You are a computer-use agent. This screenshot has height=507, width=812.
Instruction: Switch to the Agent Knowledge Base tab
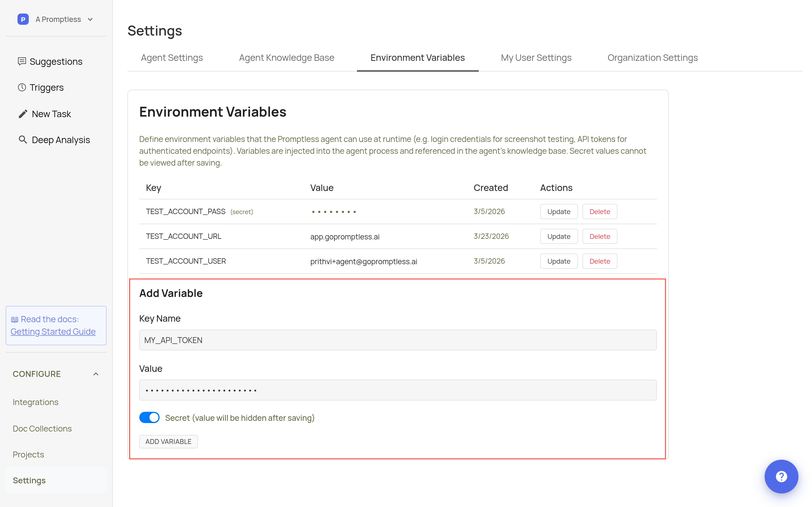click(x=286, y=57)
